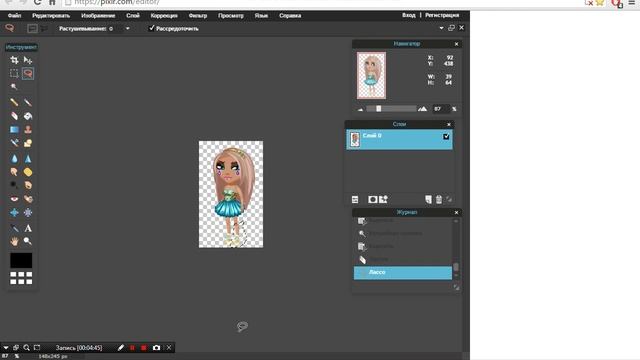The width and height of the screenshot is (640, 360).
Task: Select the Blur droplet tool
Action: point(14,158)
